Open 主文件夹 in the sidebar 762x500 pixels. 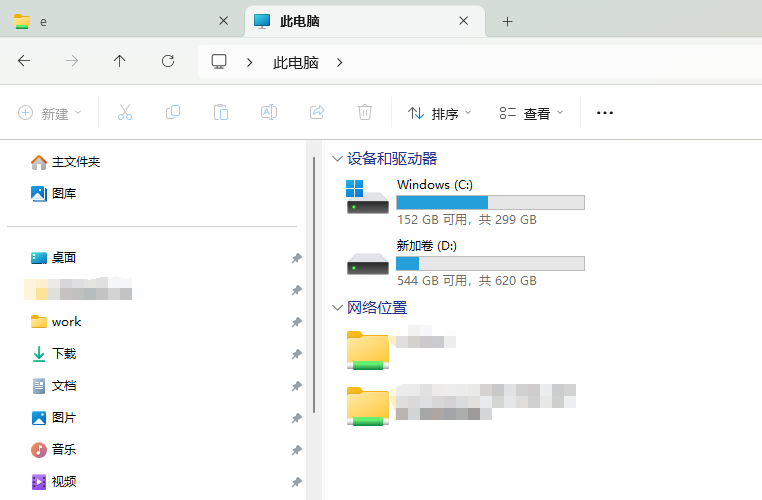pos(66,162)
